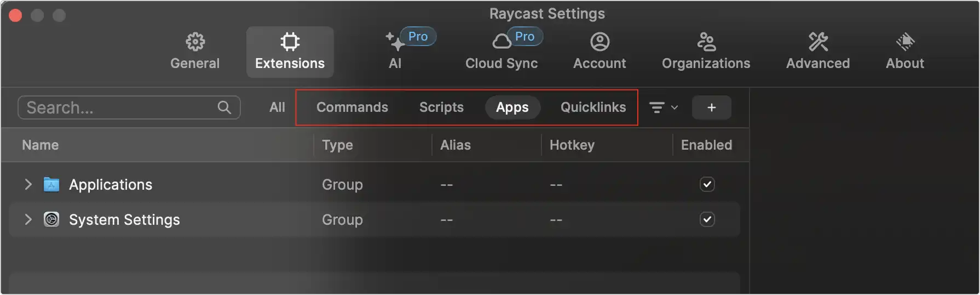Viewport: 980px width, 295px height.
Task: Open the Organizations people icon
Action: [706, 42]
